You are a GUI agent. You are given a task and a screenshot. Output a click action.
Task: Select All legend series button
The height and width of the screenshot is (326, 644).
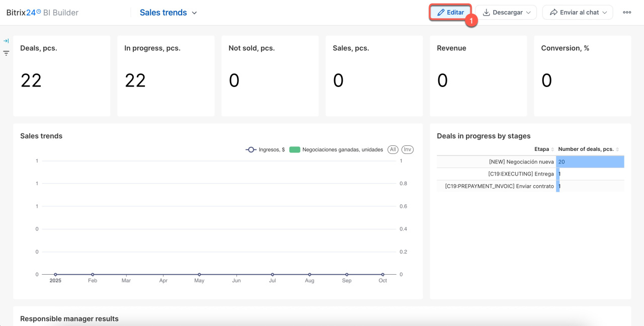393,149
